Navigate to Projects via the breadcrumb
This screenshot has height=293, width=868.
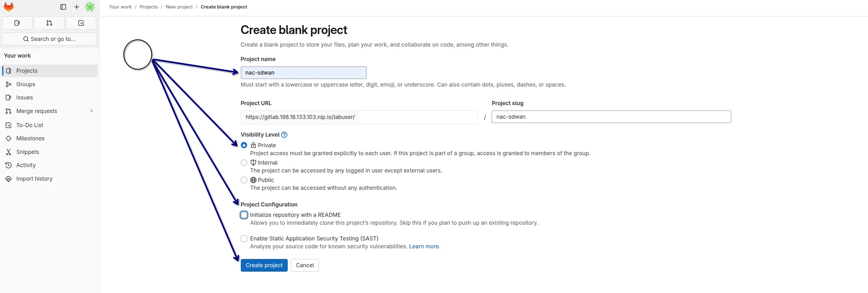(x=148, y=7)
